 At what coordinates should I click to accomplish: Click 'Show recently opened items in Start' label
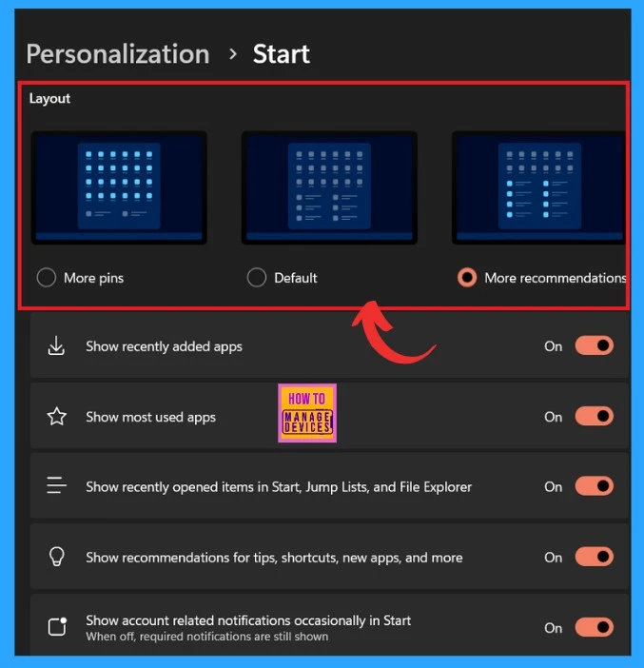click(279, 487)
